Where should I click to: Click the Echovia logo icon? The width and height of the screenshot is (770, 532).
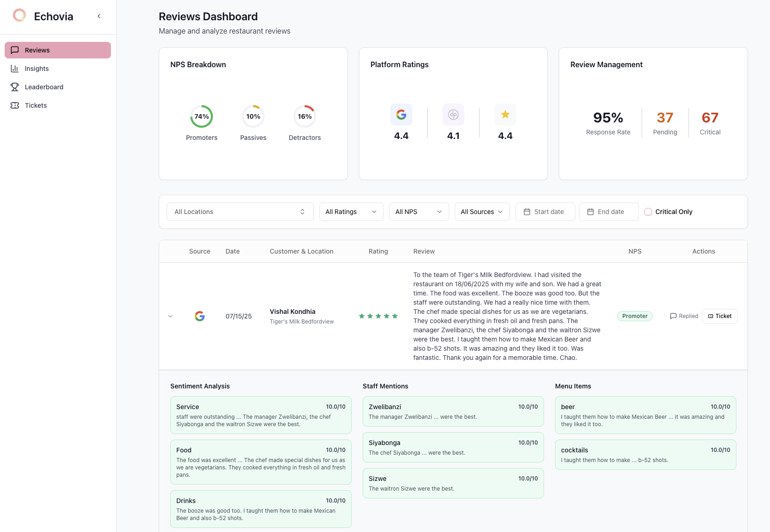[19, 16]
